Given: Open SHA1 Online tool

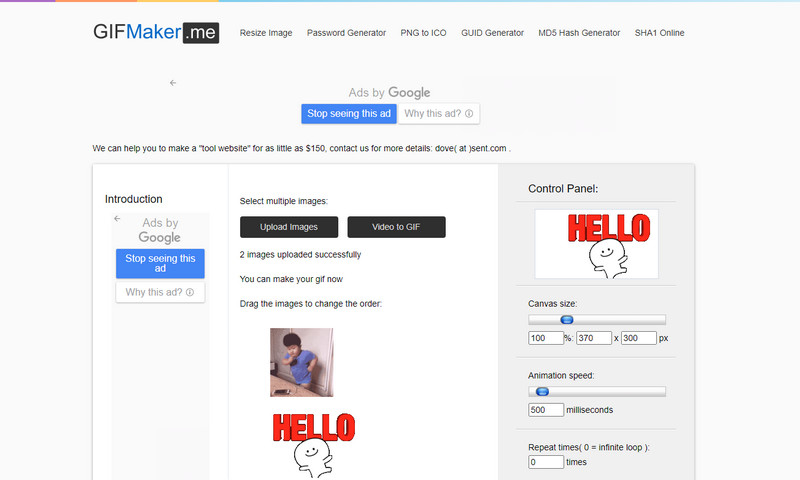Looking at the screenshot, I should tap(659, 33).
